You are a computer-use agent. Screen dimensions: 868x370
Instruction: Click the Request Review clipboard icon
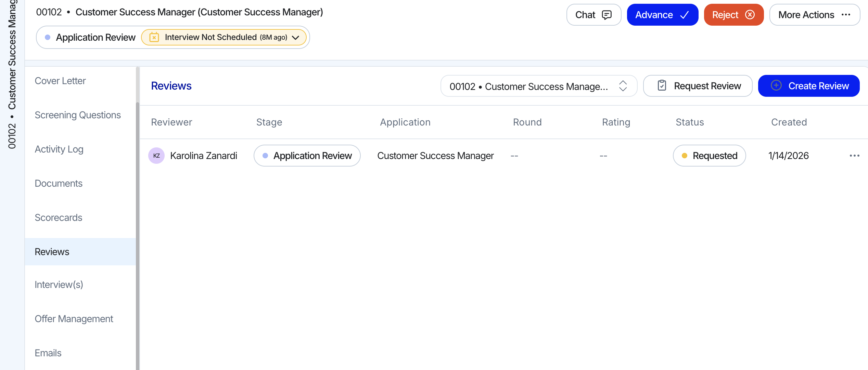click(662, 85)
